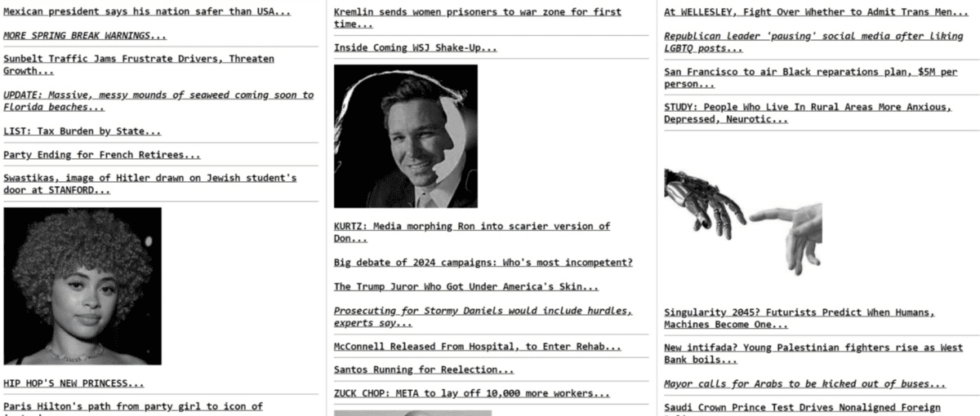Viewport: 980px width, 416px height.
Task: Click the torn-paper smiling man photo
Action: (x=406, y=136)
